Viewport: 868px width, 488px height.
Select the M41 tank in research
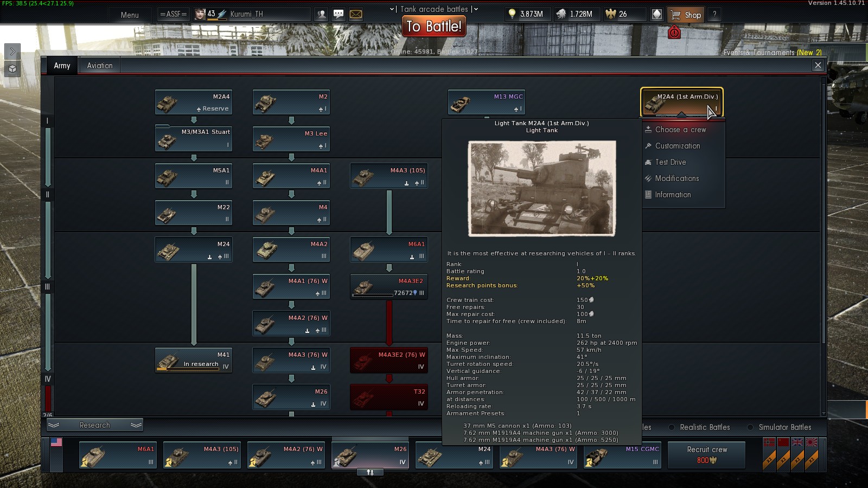[x=194, y=360]
